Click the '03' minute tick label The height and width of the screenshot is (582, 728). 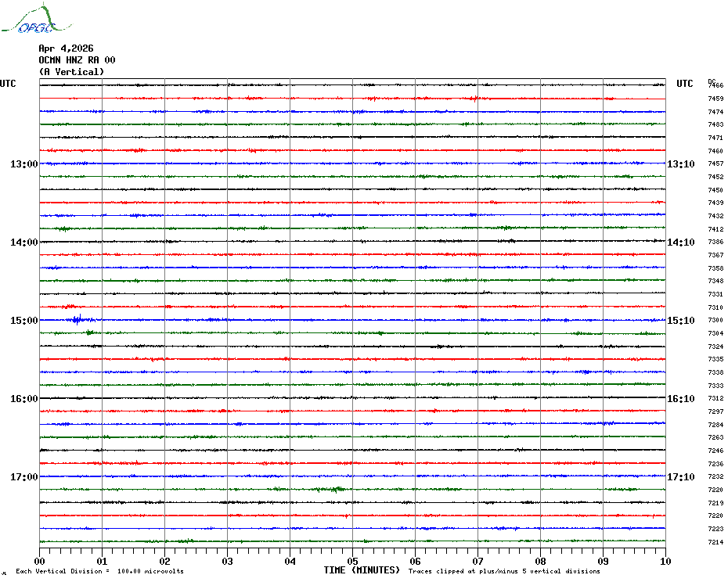click(228, 561)
